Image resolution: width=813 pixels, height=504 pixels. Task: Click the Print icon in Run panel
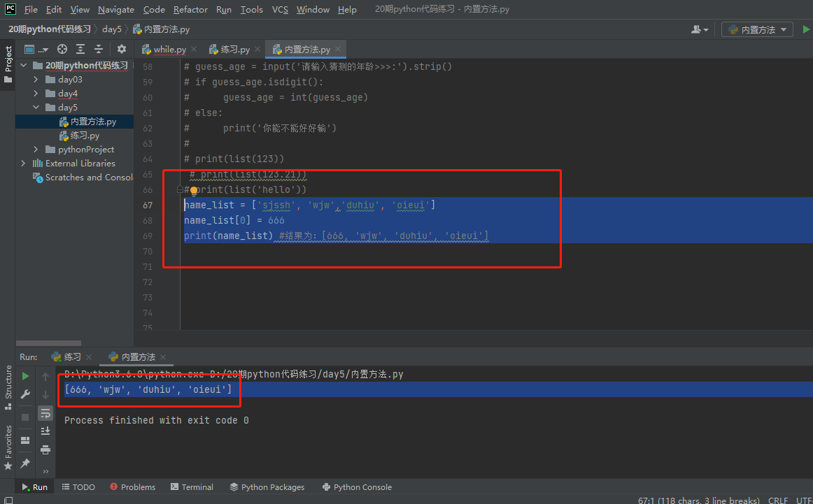(45, 449)
